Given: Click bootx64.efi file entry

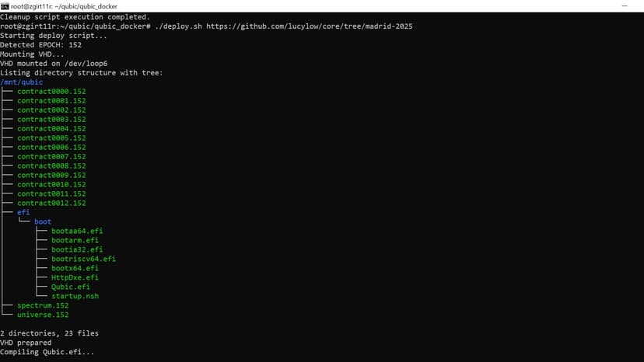Looking at the screenshot, I should (x=75, y=269).
